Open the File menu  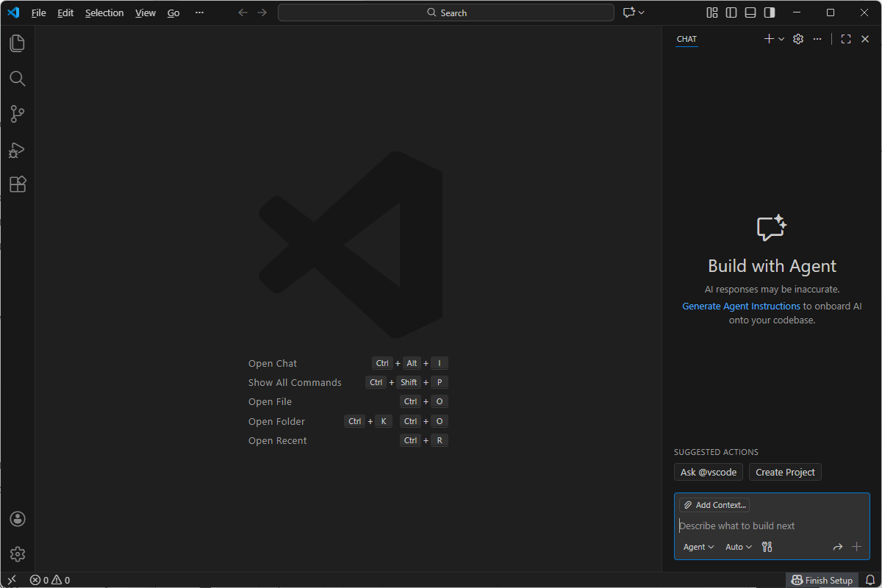(x=38, y=12)
